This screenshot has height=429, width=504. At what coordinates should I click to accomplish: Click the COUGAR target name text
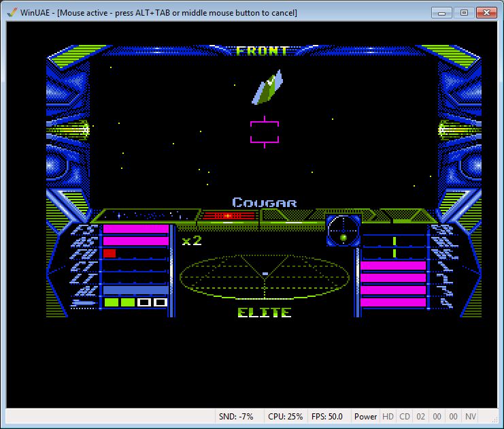point(264,202)
